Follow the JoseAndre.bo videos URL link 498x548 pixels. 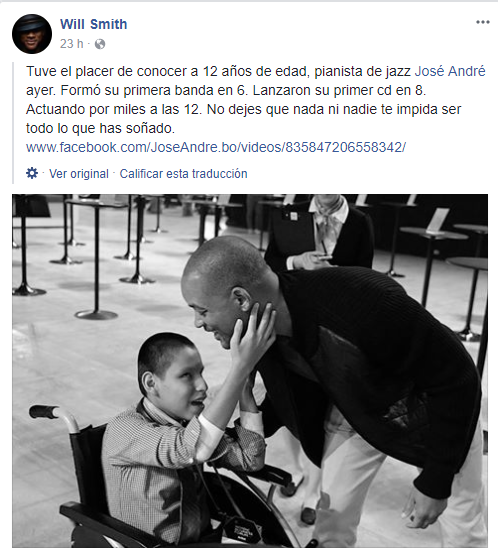point(216,147)
